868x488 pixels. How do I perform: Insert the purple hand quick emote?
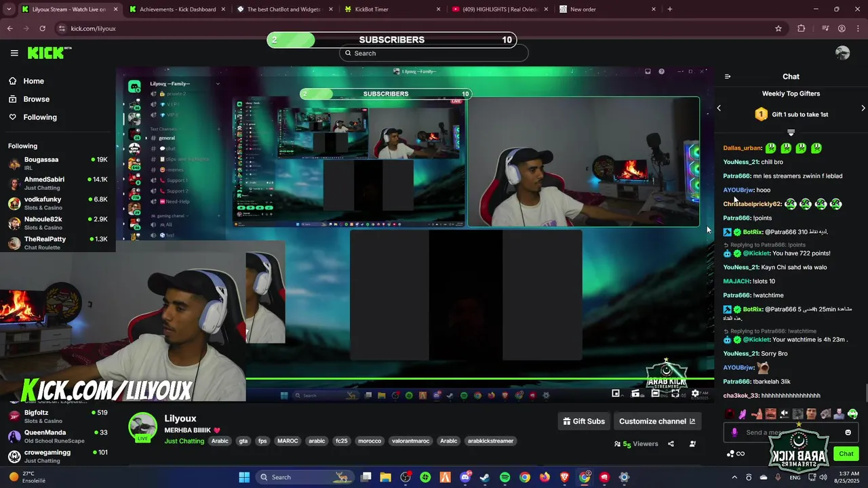[x=743, y=413]
